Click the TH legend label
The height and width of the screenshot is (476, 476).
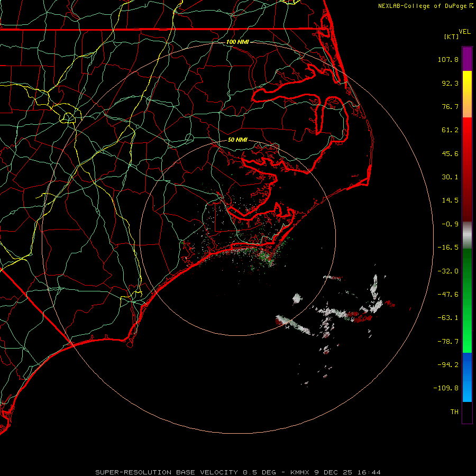point(454,412)
